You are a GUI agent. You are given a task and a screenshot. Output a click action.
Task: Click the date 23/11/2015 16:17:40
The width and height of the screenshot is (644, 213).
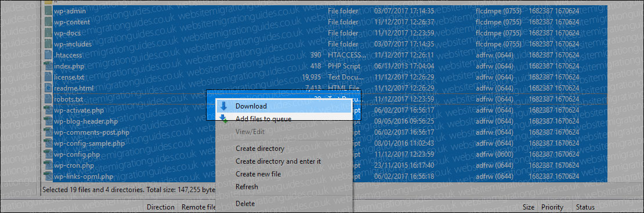[x=404, y=166]
